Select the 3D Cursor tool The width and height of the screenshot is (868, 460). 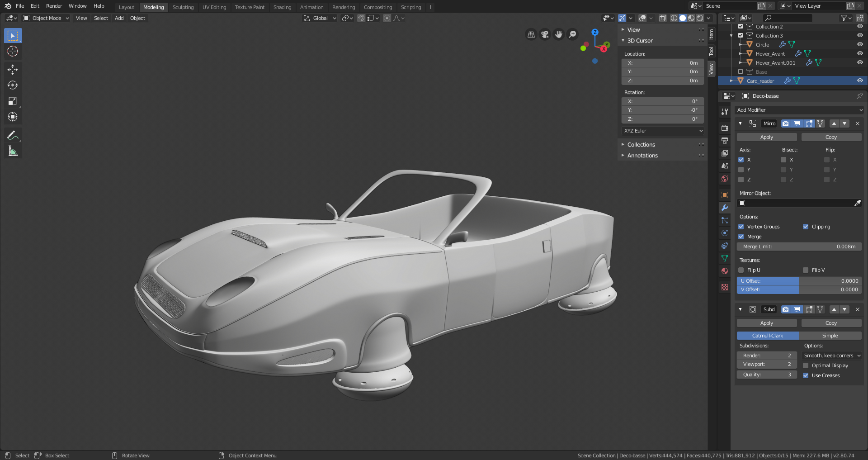(x=13, y=51)
